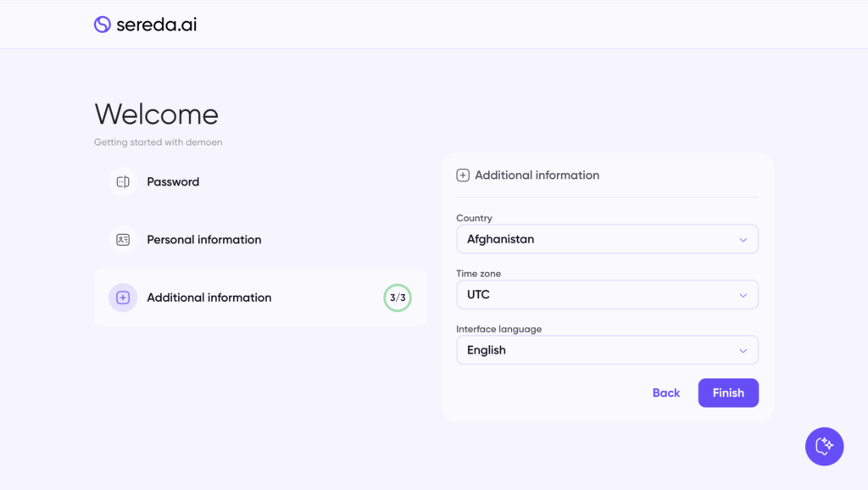Viewport: 868px width, 490px height.
Task: Expand the Time zone dropdown showing UTC
Action: coord(606,295)
